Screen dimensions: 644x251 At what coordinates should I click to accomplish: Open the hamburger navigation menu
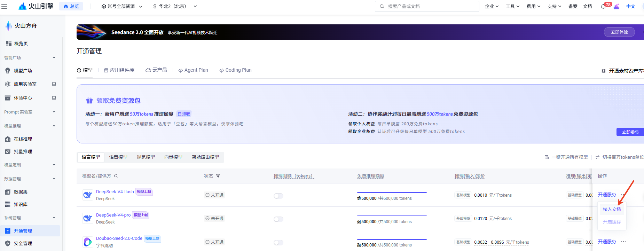click(4, 6)
